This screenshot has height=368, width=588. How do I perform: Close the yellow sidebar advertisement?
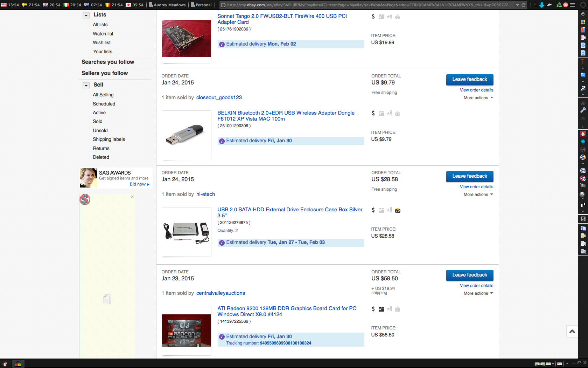tap(132, 197)
